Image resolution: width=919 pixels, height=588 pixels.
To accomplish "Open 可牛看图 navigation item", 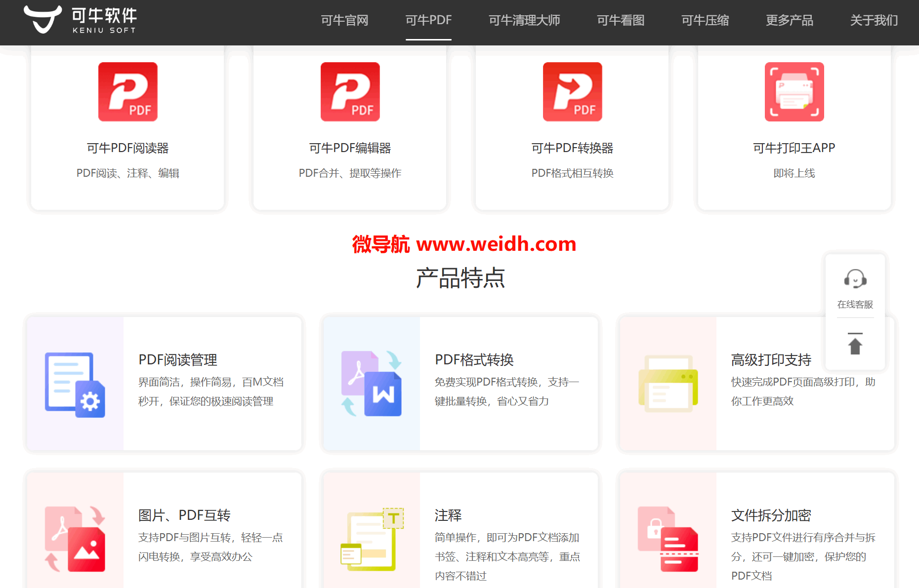I will [x=621, y=20].
